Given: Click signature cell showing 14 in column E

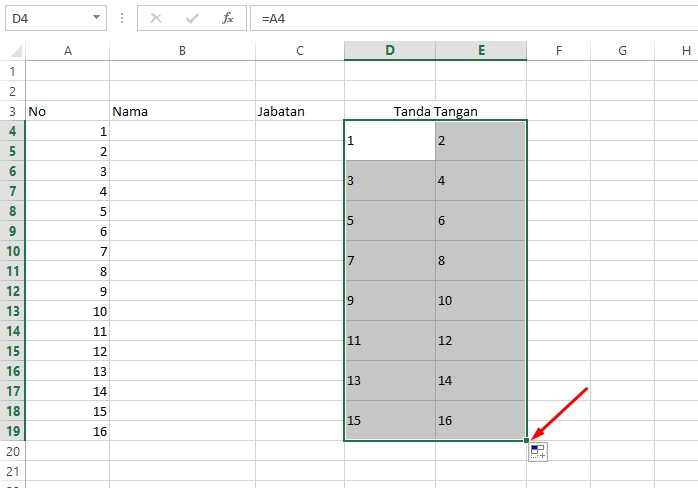Looking at the screenshot, I should (x=481, y=381).
